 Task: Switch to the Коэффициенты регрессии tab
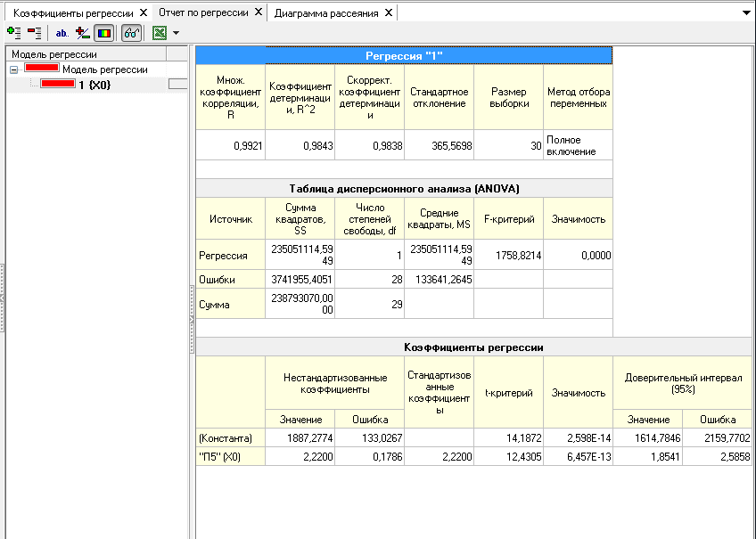[x=73, y=13]
